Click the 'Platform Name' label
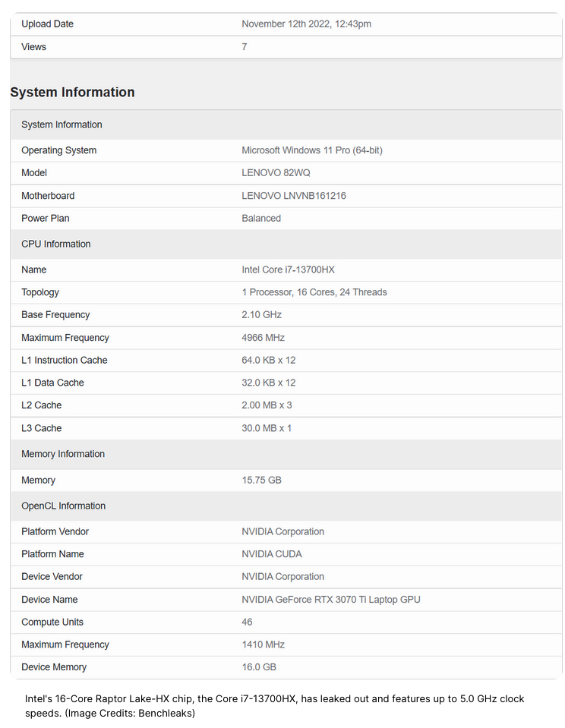This screenshot has height=728, width=565. (52, 554)
